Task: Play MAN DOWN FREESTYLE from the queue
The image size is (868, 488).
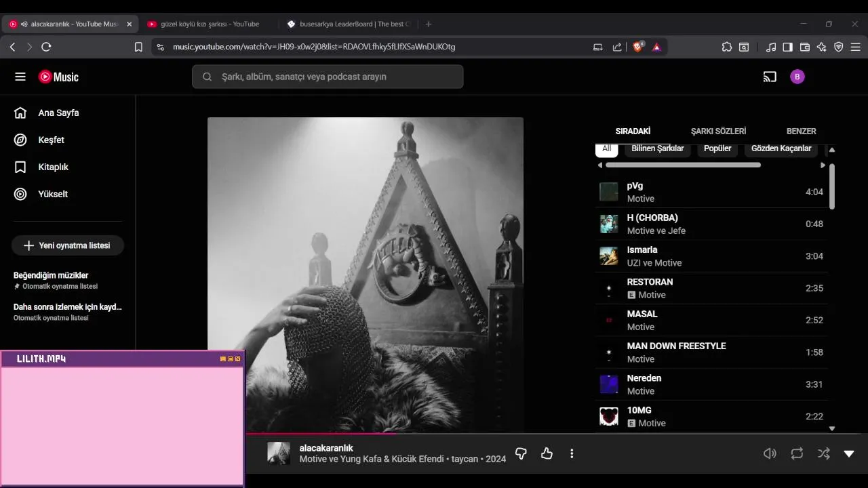Action: click(x=711, y=352)
